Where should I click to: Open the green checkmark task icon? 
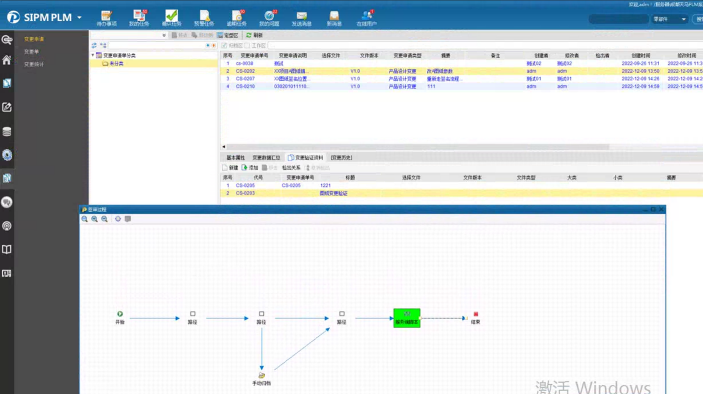coord(171,16)
